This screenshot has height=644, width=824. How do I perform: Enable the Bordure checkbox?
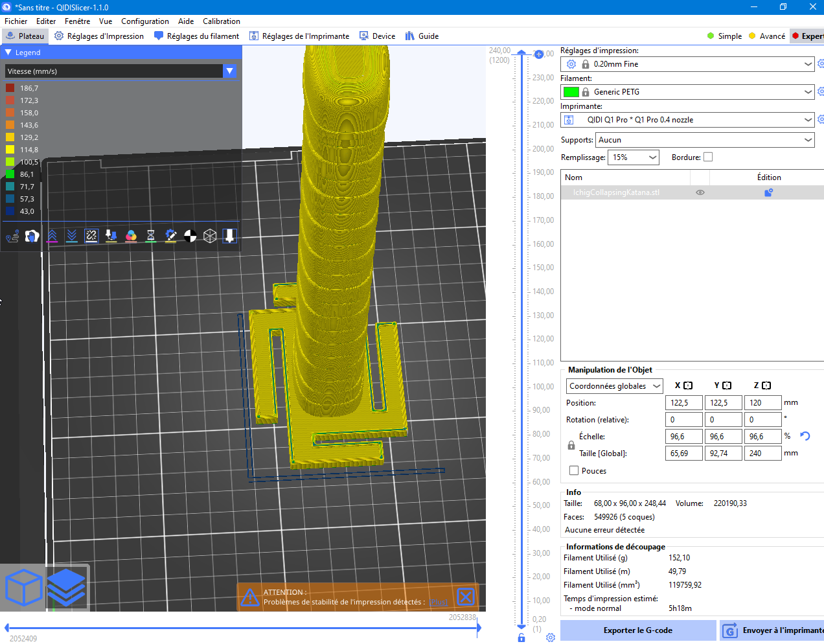[x=708, y=157]
